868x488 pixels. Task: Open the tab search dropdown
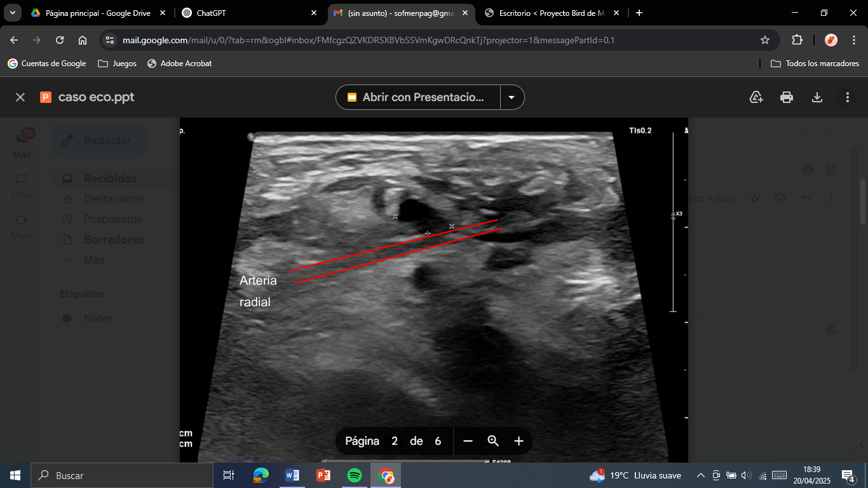pyautogui.click(x=12, y=13)
